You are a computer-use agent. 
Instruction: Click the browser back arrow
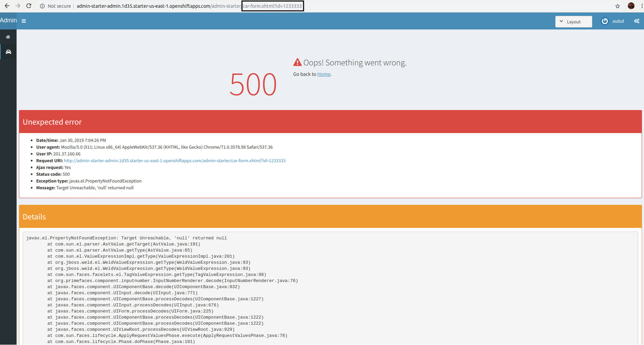[x=7, y=6]
